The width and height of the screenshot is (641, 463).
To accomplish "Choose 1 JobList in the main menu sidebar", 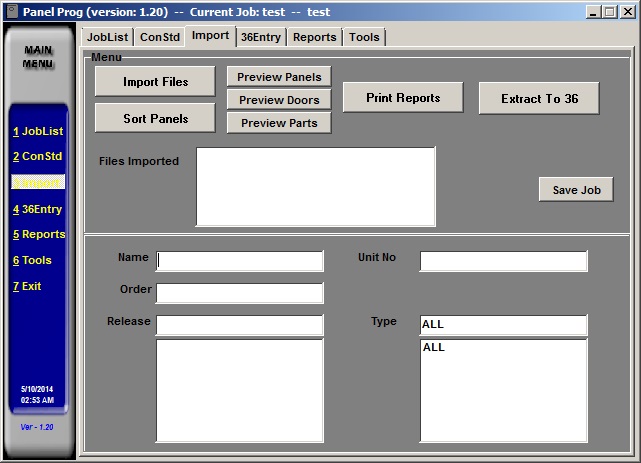I will [x=38, y=131].
